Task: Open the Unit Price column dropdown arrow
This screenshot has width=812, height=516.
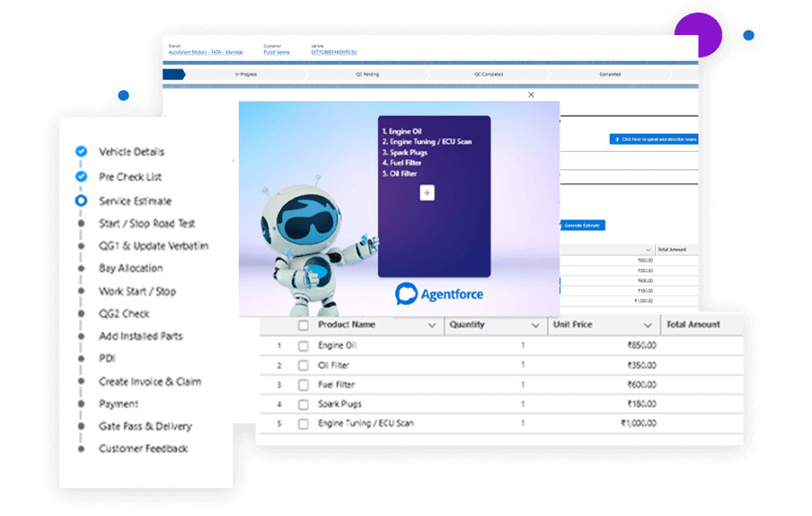Action: (x=648, y=325)
